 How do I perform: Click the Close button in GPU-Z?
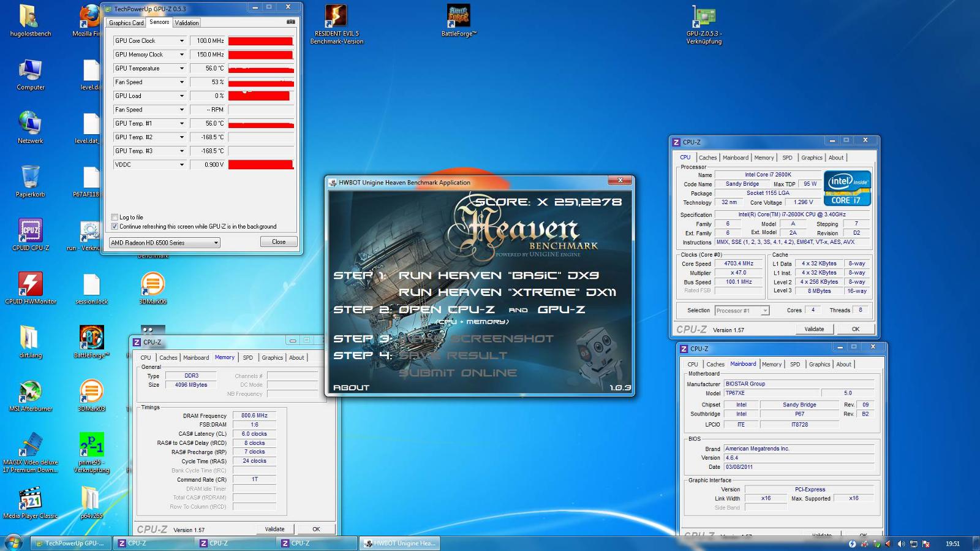coord(279,241)
